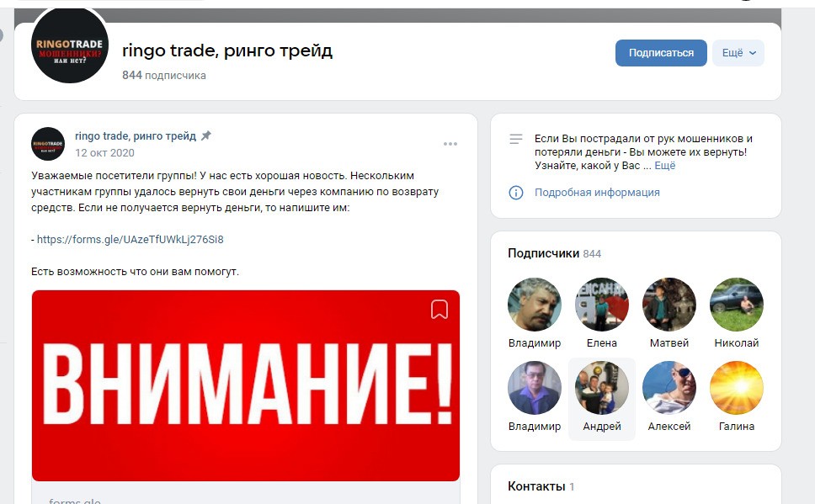815x504 pixels.
Task: Click the bookmark icon on the red image
Action: [439, 309]
